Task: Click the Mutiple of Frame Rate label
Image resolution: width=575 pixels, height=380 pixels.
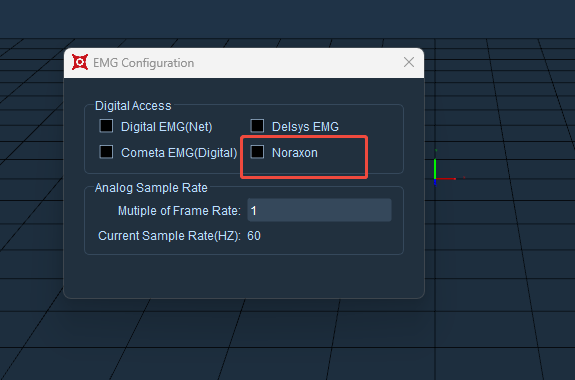Action: tap(179, 211)
